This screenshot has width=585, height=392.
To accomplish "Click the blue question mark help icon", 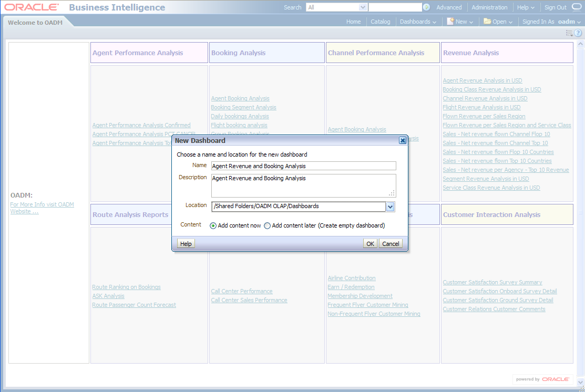I will point(578,33).
